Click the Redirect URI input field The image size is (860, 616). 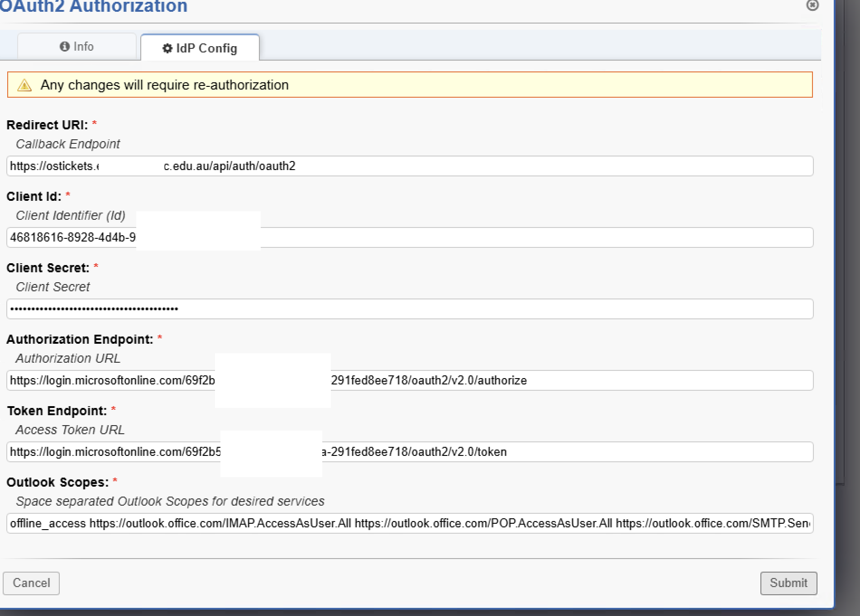pyautogui.click(x=410, y=166)
